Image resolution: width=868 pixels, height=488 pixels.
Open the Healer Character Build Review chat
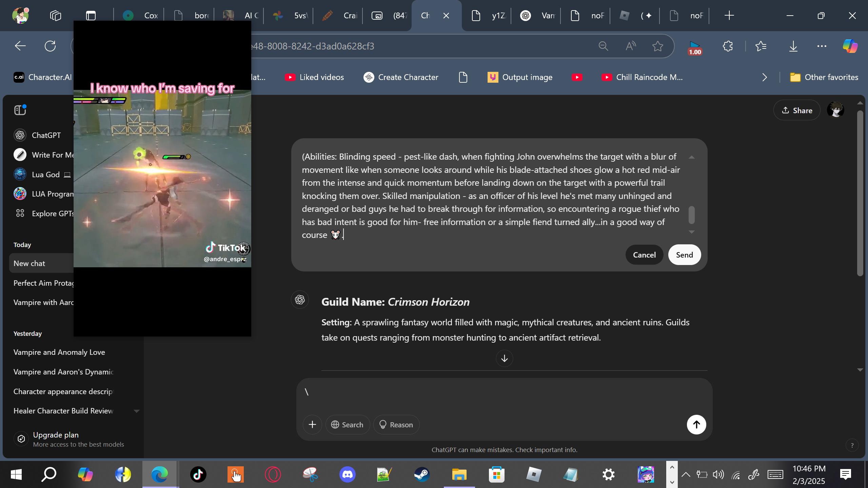coord(63,411)
